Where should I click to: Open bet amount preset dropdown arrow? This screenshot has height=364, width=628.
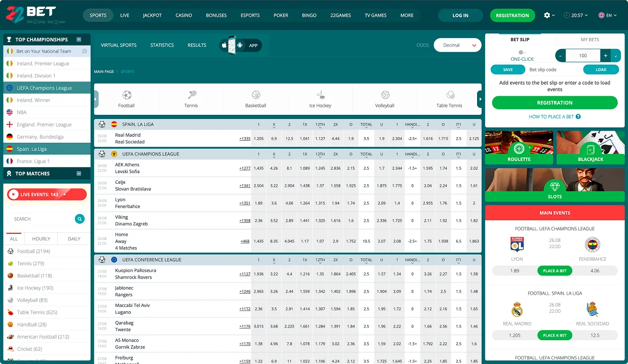[x=616, y=56]
